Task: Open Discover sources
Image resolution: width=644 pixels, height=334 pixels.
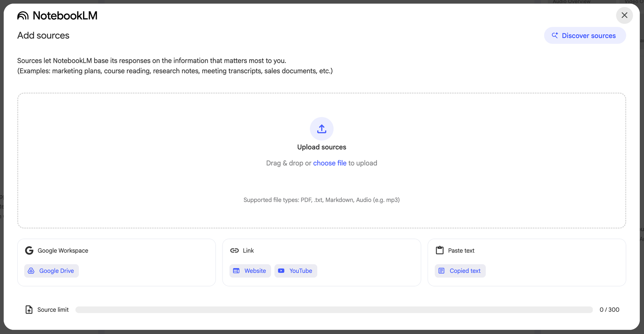Action: tap(585, 35)
